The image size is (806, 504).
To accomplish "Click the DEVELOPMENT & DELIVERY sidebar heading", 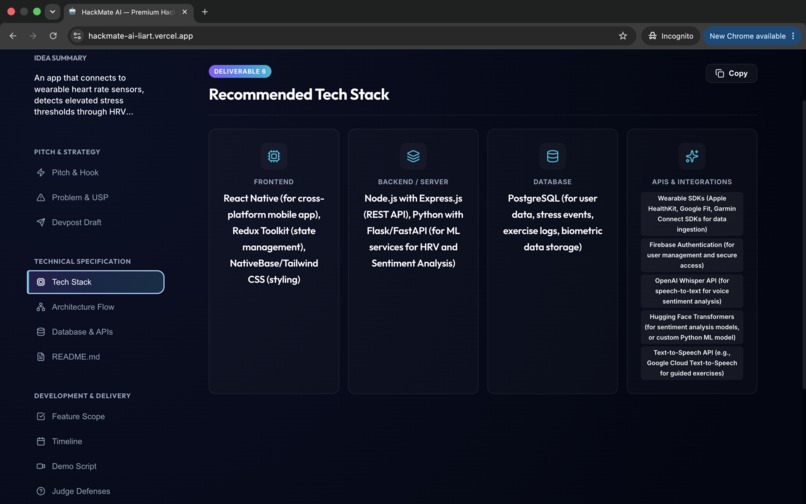I will click(82, 395).
